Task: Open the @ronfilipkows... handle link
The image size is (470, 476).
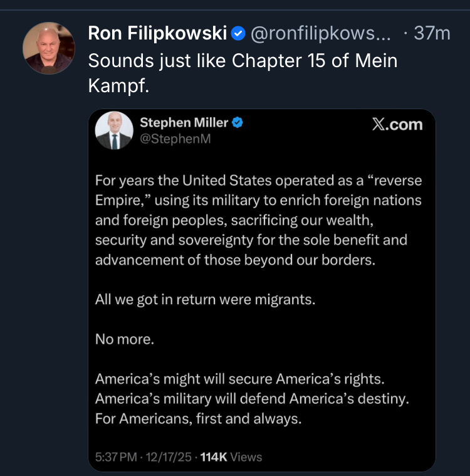Action: 320,34
